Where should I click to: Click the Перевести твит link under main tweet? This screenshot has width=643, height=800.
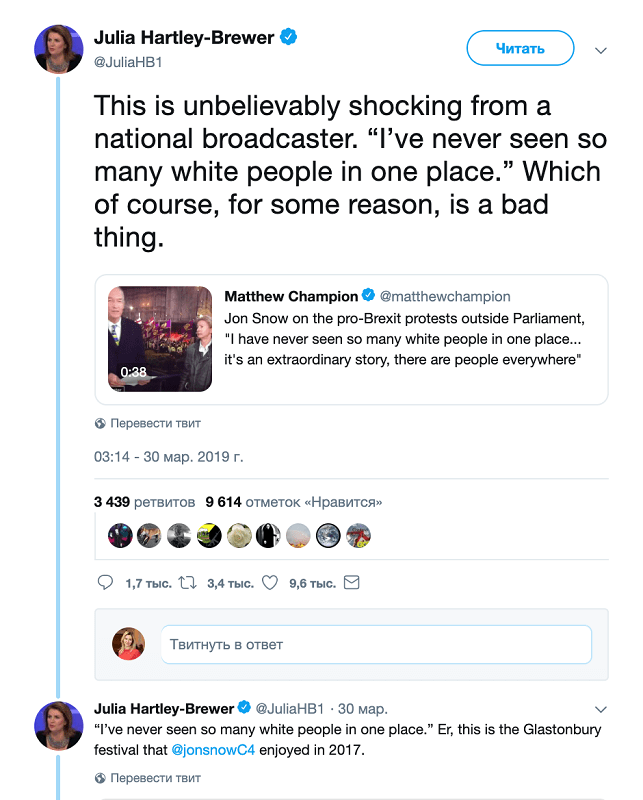[155, 423]
